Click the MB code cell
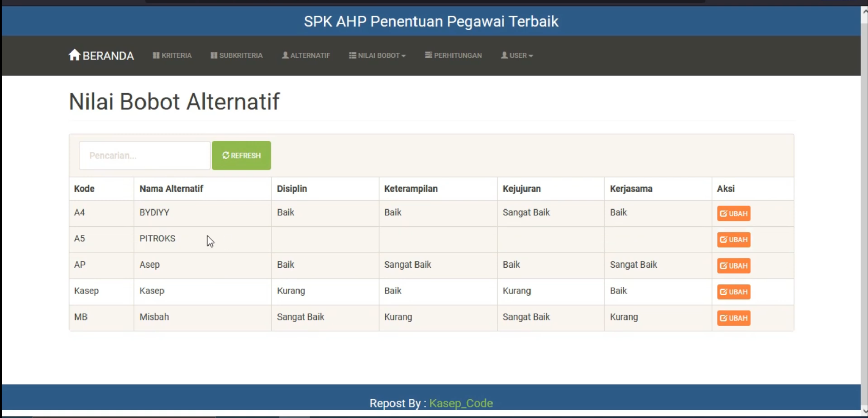 coord(101,318)
